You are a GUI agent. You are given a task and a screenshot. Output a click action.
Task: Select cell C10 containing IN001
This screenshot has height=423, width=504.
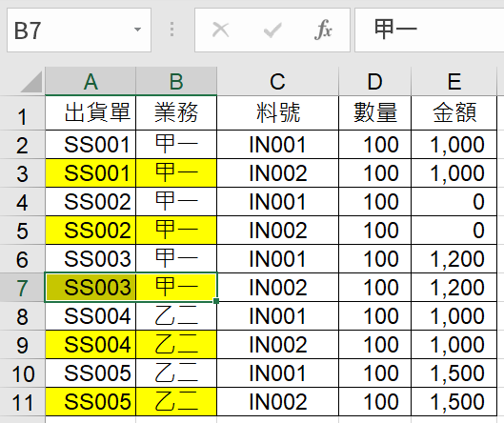tap(277, 373)
